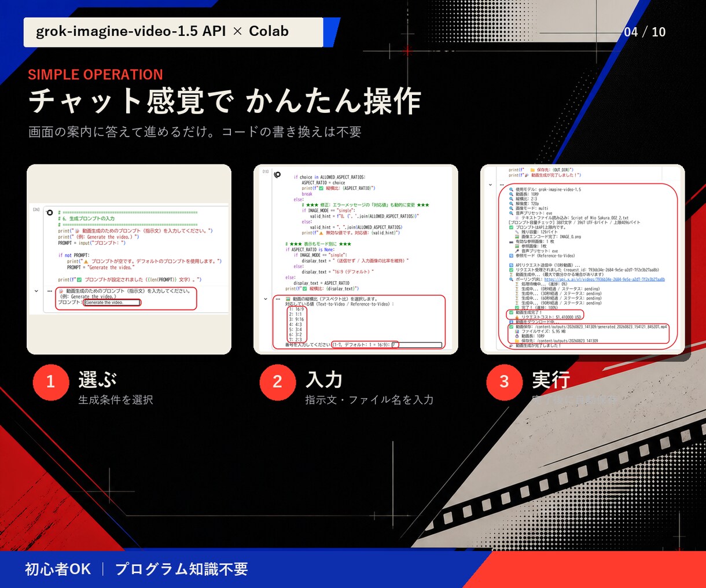Click the log line '残り容量: 129バイト'
The image size is (706, 588).
[535, 232]
